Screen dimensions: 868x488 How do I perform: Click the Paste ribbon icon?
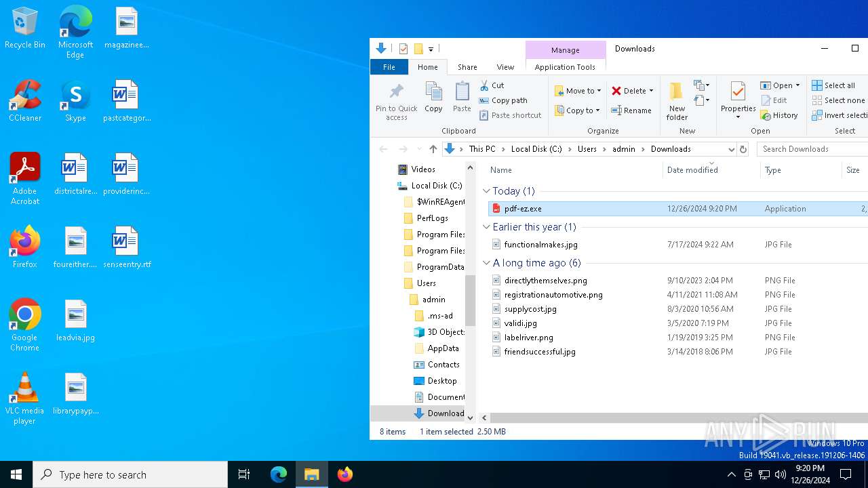[x=462, y=97]
